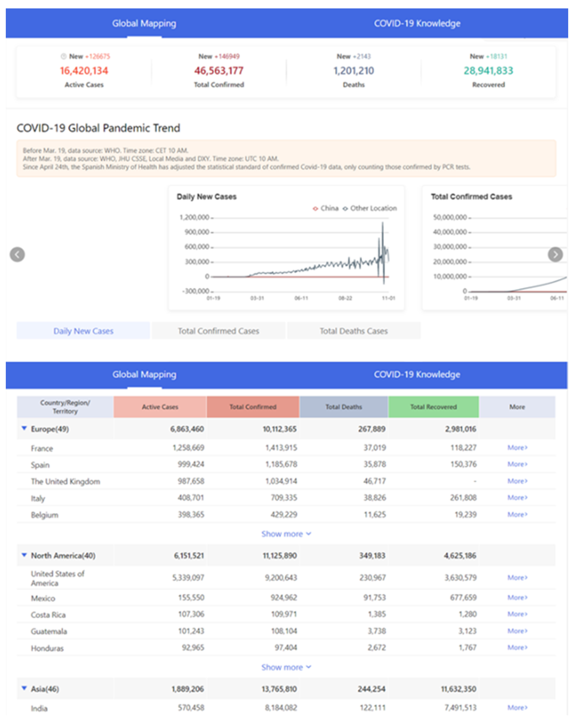Collapse the Europe(49) group
Screen dimensions: 574x728
point(24,428)
